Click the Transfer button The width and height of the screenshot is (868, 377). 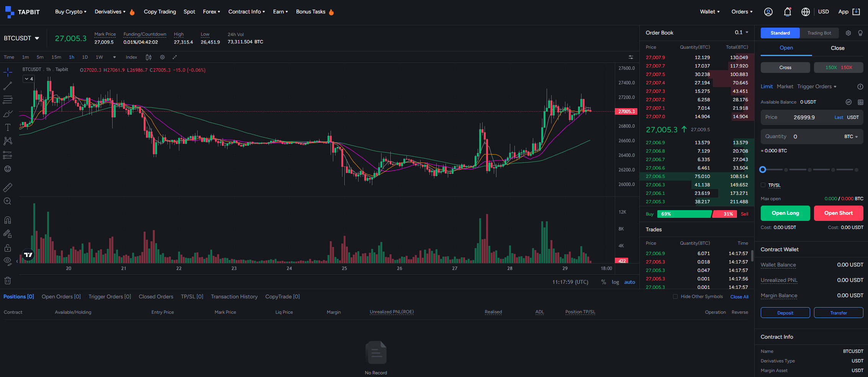coord(839,313)
